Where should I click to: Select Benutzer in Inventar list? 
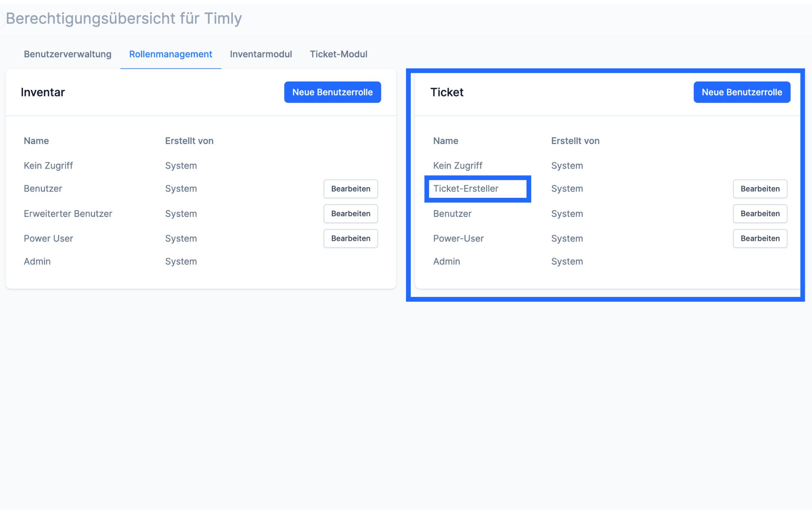[x=43, y=188]
